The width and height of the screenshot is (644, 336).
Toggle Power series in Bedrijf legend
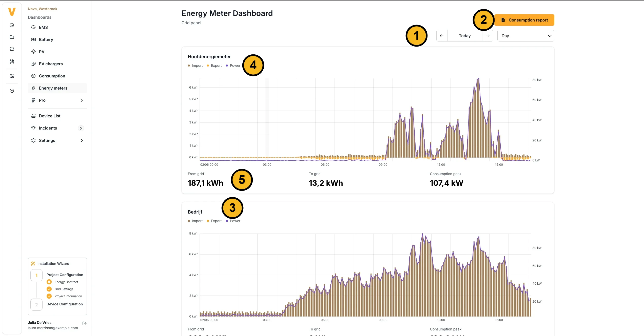(x=233, y=221)
